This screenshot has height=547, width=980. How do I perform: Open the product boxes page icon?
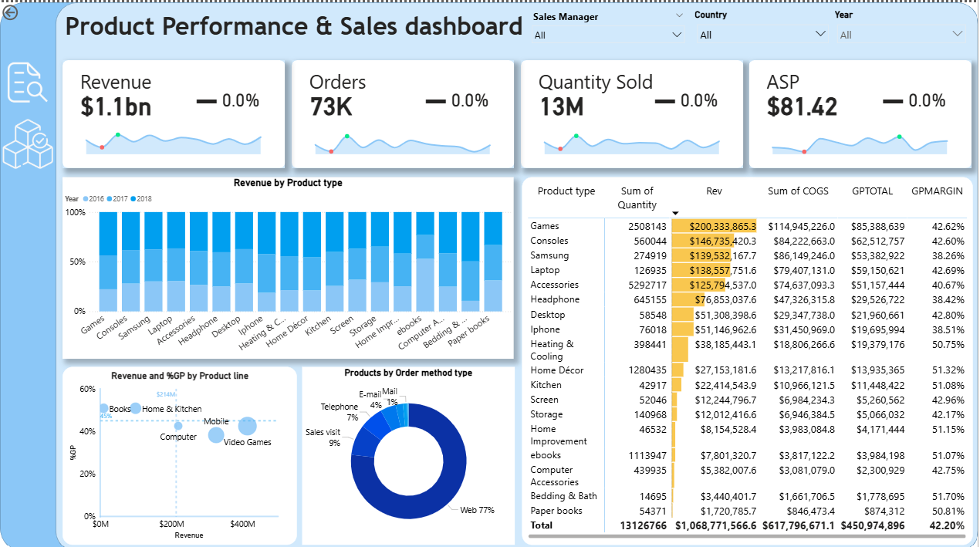pyautogui.click(x=27, y=144)
